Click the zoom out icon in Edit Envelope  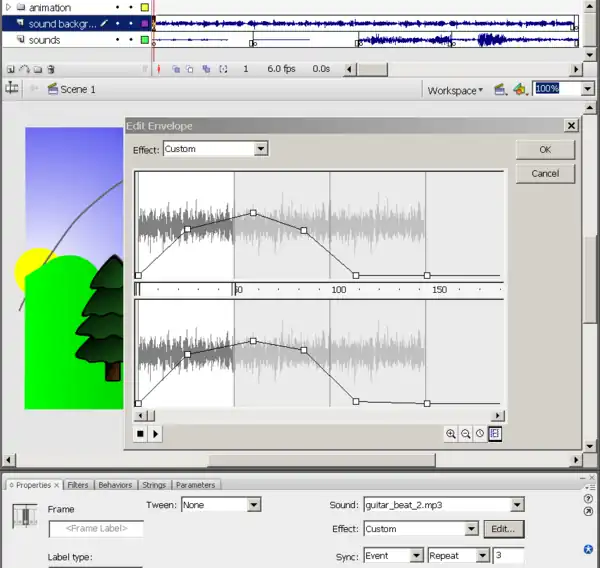pyautogui.click(x=466, y=434)
